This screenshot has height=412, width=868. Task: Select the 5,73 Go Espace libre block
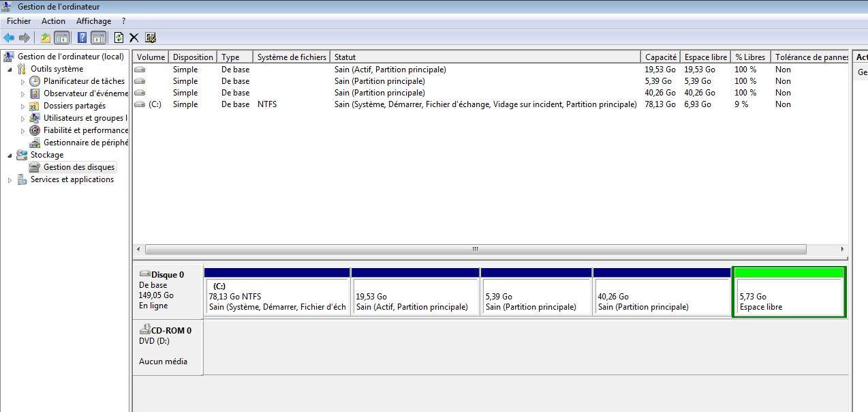pos(789,292)
